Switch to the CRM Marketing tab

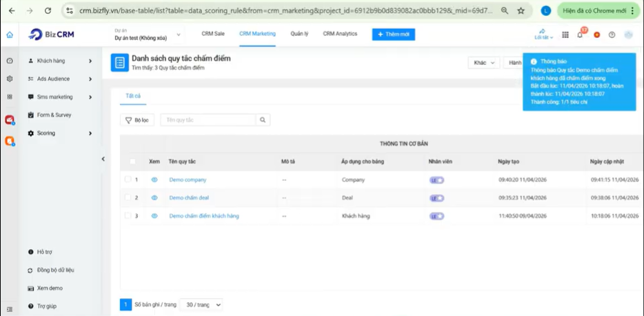point(257,34)
